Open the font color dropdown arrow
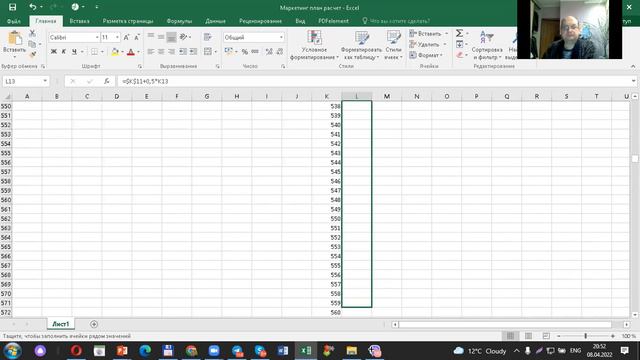This screenshot has height=360, width=640. [138, 52]
